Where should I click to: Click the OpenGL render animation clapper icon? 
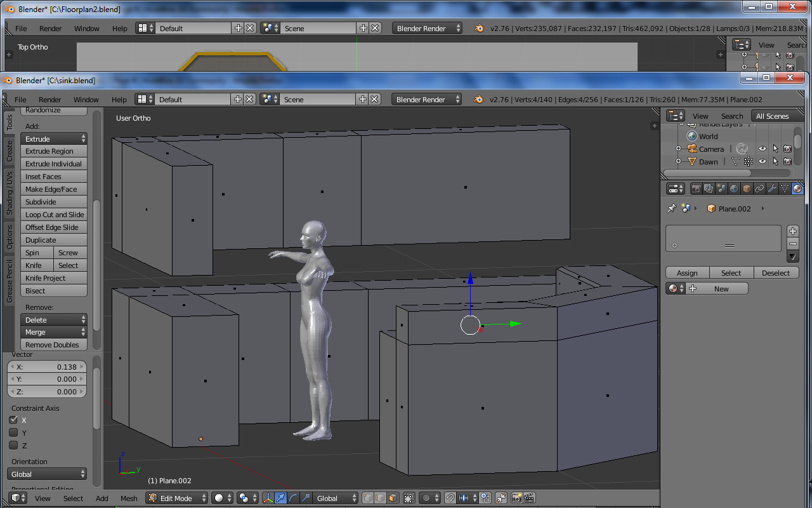pos(529,498)
